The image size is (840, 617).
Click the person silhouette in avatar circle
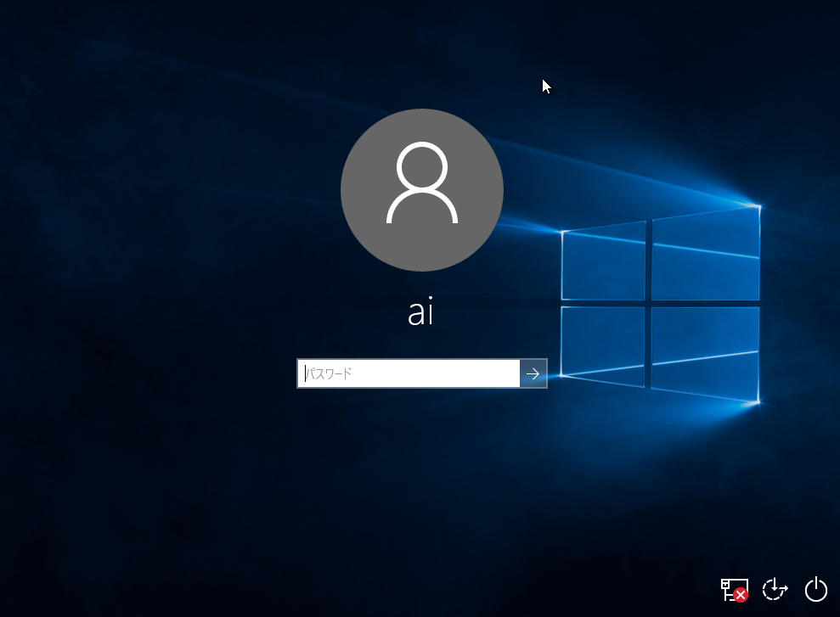(422, 184)
